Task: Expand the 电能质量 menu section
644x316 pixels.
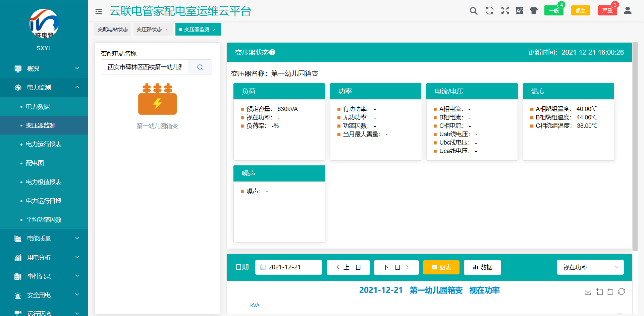Action: [44, 238]
